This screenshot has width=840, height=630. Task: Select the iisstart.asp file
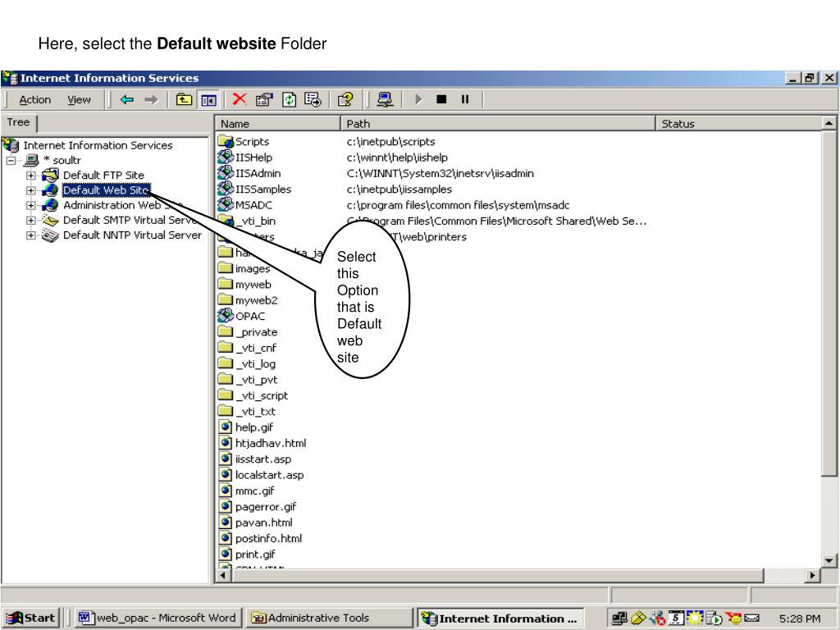[x=263, y=459]
